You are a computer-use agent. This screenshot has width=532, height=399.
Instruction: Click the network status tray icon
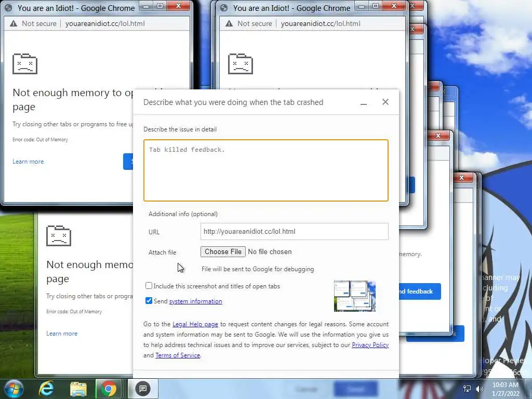tap(467, 389)
